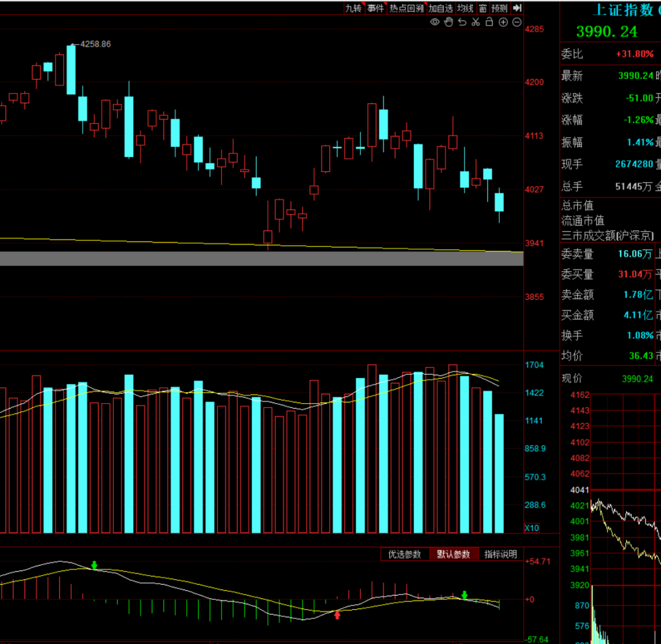Toggle the unlock padlock icon
The image size is (661, 644).
tap(490, 22)
